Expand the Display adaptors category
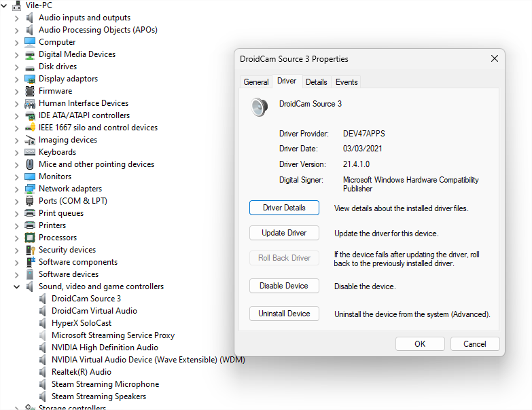Viewport: 532px width, 410px height. 16,79
